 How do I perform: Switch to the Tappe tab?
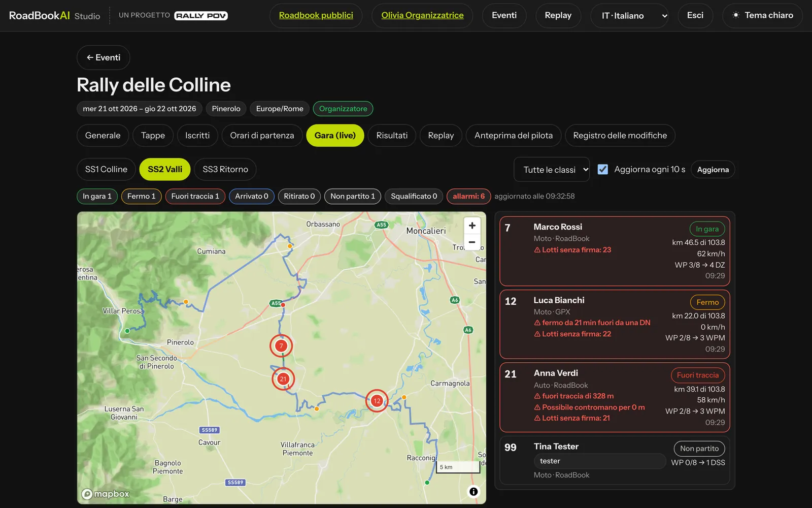click(x=153, y=136)
